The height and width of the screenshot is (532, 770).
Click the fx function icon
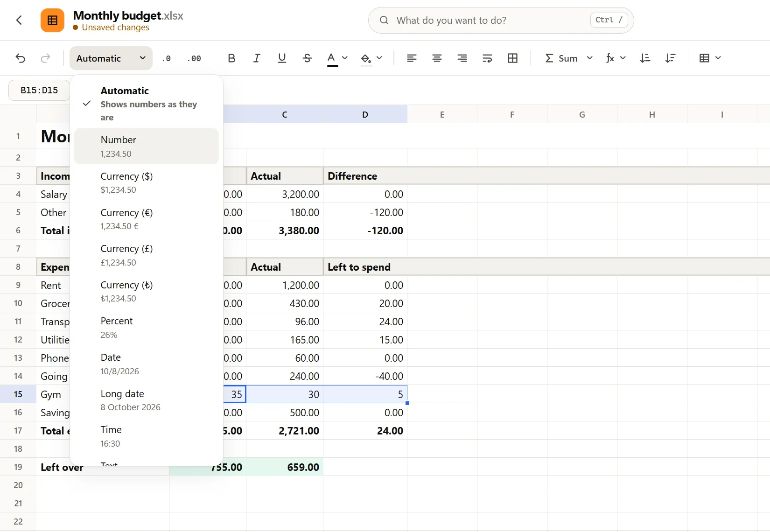pyautogui.click(x=610, y=58)
